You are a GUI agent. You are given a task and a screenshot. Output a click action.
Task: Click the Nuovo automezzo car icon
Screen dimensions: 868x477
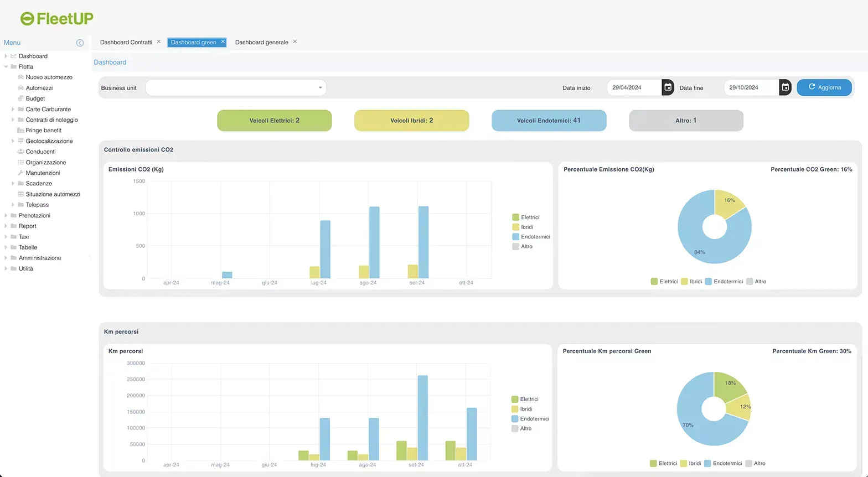coord(21,77)
